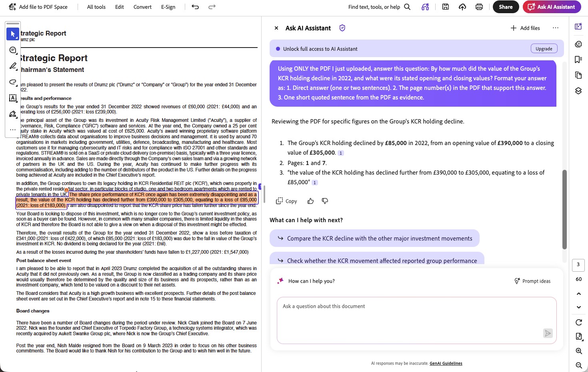Click the AI tools icon next to search
This screenshot has height=372, width=588.
(x=425, y=7)
